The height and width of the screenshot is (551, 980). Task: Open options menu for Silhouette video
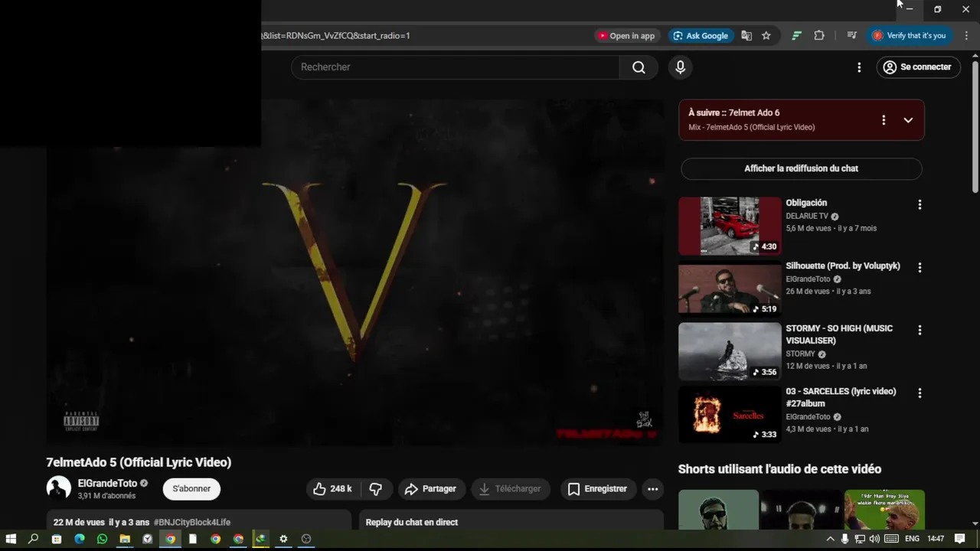pos(920,268)
